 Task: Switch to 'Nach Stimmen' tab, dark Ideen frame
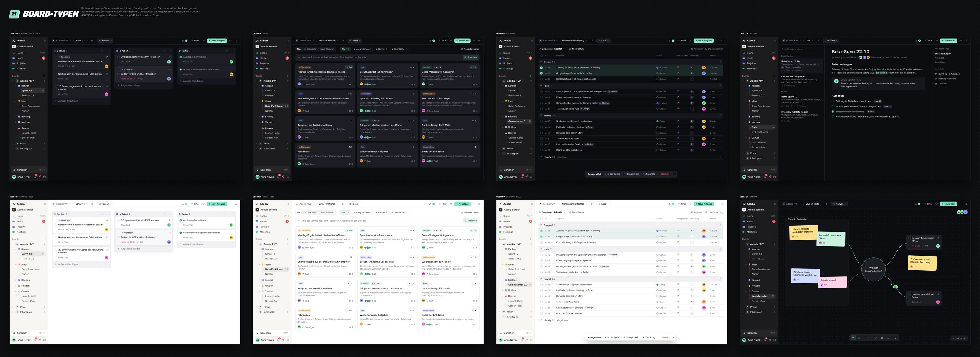[x=327, y=49]
